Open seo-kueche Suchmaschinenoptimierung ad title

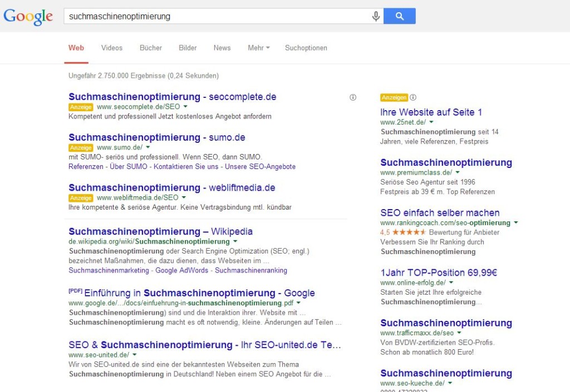pos(446,373)
